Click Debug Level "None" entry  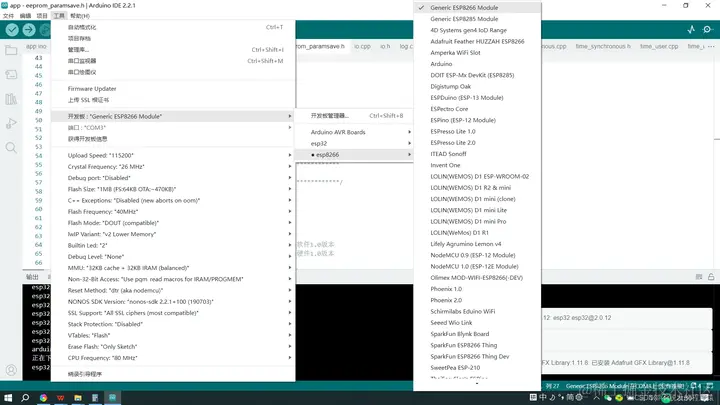(173, 257)
